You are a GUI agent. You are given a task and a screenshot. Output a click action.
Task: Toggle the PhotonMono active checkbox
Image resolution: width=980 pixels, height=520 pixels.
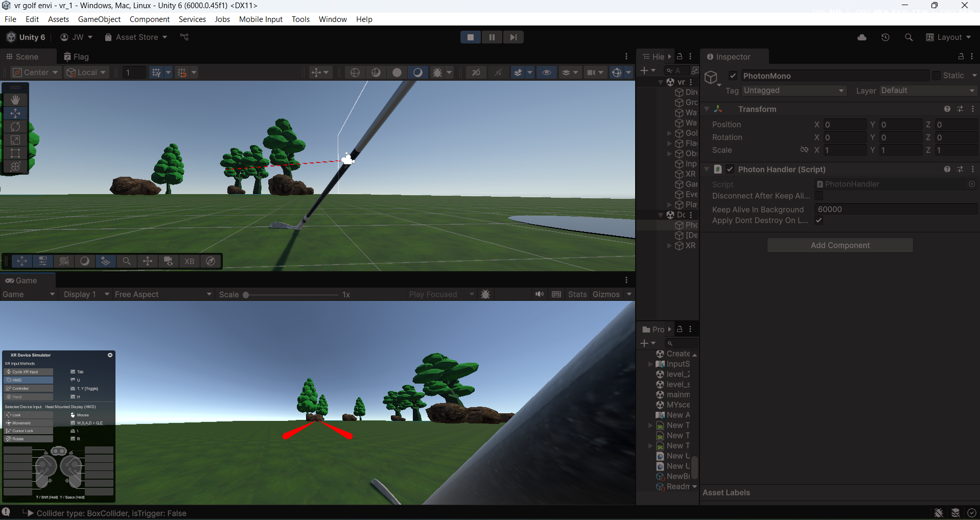pos(733,76)
